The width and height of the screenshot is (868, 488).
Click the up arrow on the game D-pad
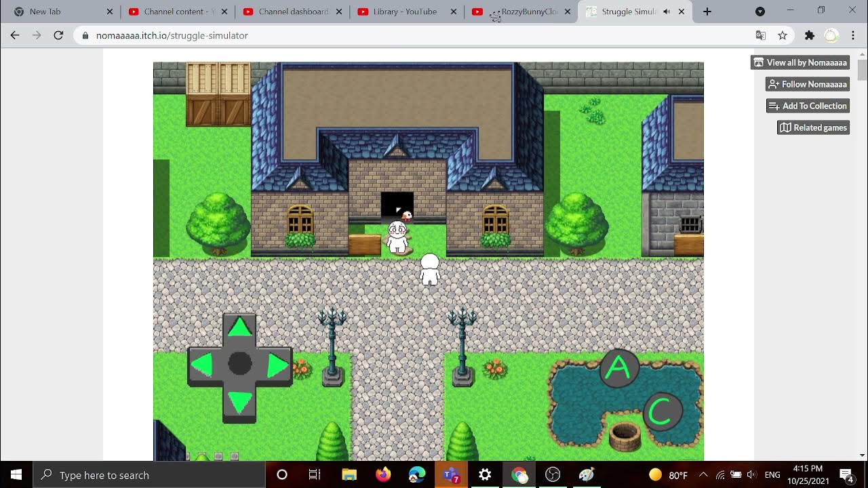click(239, 328)
